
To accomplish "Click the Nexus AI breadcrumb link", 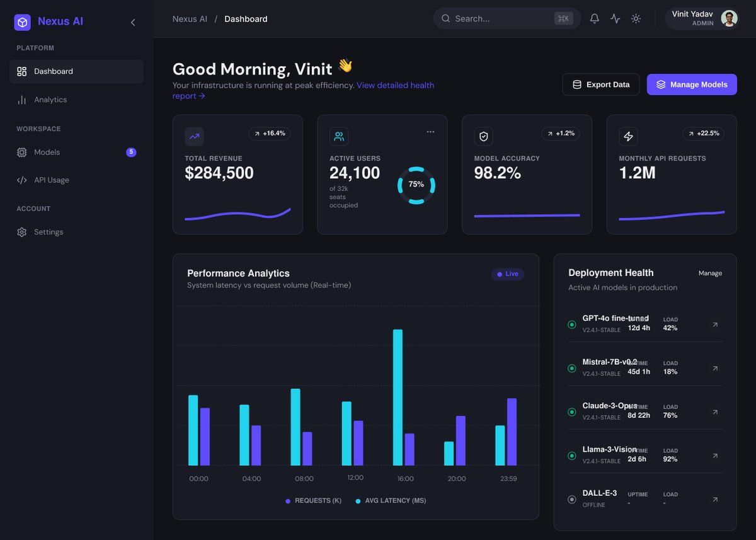I will (x=190, y=19).
